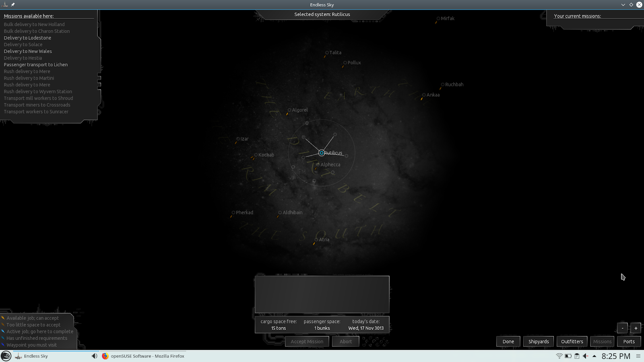This screenshot has height=362, width=644.
Task: Click the muted volume tray icon
Action: click(586, 356)
